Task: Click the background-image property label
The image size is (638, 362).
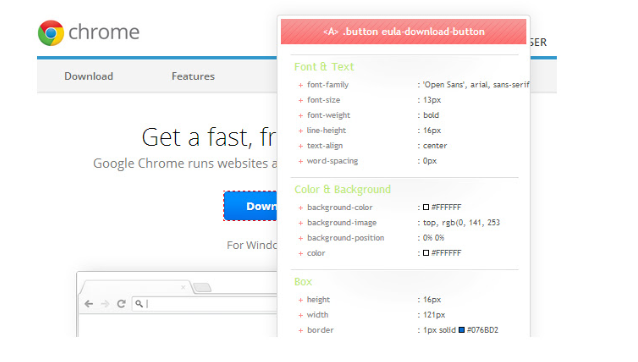Action: (x=342, y=222)
